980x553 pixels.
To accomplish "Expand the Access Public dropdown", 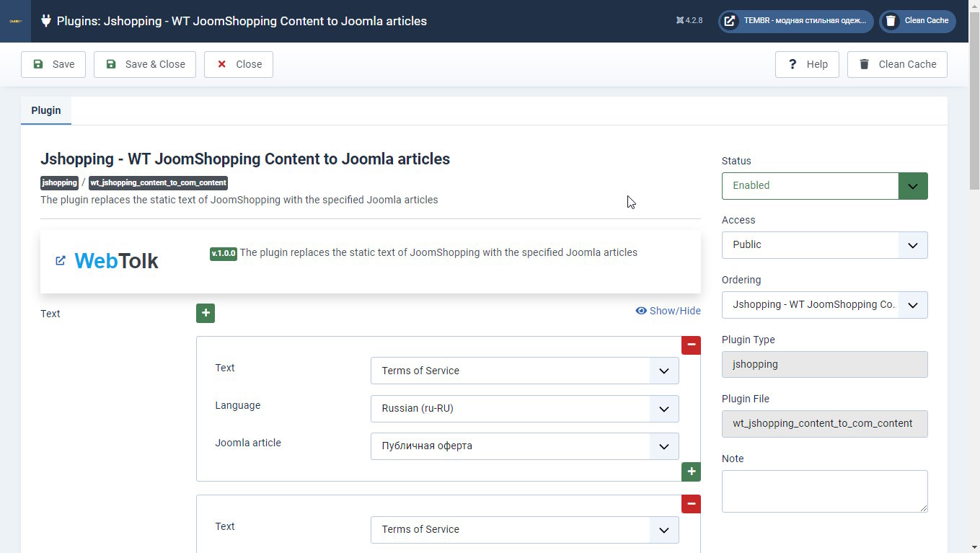I will (x=824, y=245).
